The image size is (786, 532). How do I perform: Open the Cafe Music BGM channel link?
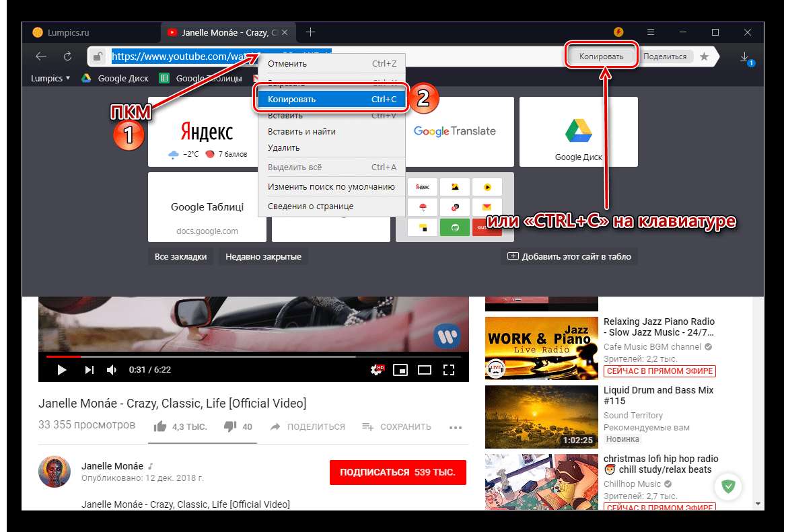tap(652, 346)
